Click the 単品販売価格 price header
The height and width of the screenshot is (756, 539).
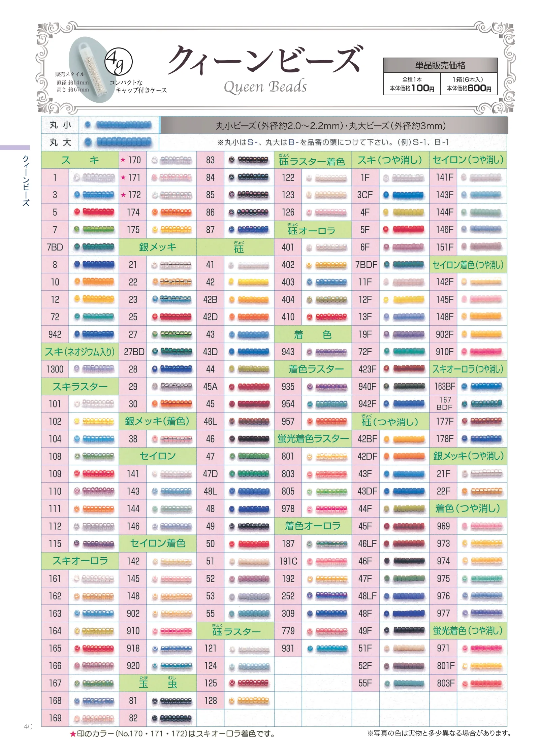[440, 65]
